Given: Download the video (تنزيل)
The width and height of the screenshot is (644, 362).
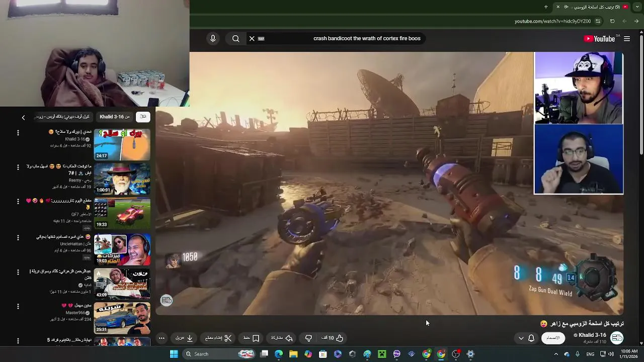Looking at the screenshot, I should (185, 338).
